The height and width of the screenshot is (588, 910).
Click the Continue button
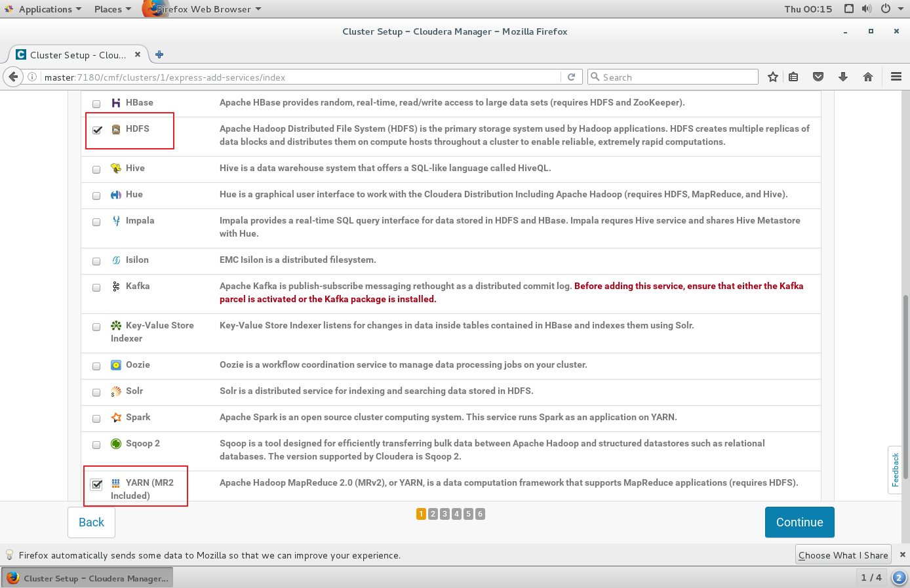[800, 522]
